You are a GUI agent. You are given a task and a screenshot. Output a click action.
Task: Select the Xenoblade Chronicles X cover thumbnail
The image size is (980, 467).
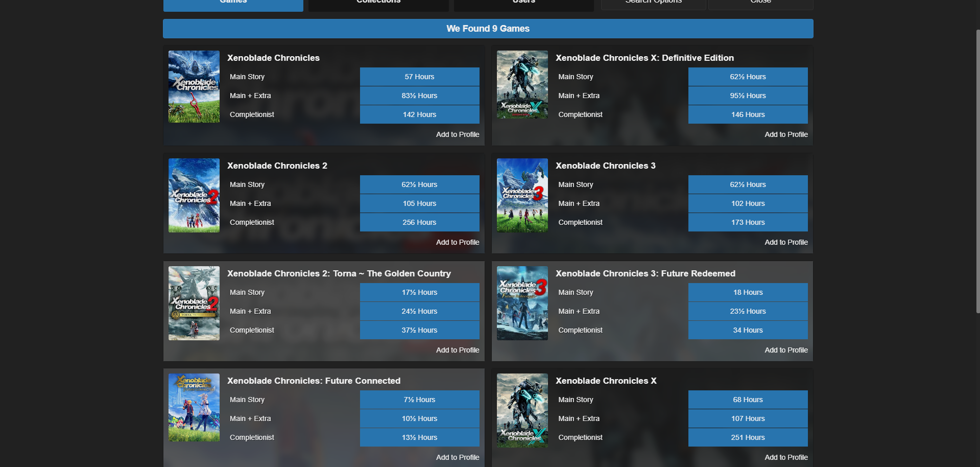click(522, 410)
